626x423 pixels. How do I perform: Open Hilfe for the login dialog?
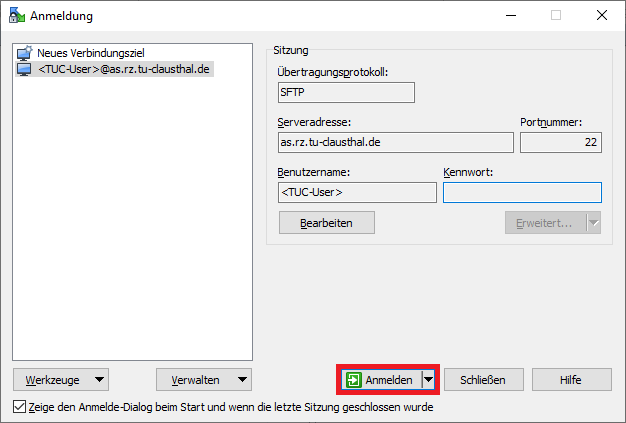pos(571,380)
